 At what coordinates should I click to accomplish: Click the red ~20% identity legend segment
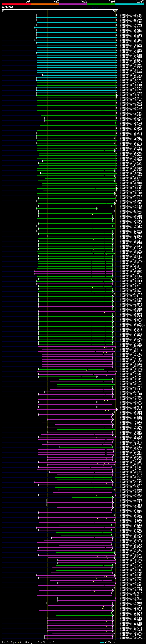(16, 4)
